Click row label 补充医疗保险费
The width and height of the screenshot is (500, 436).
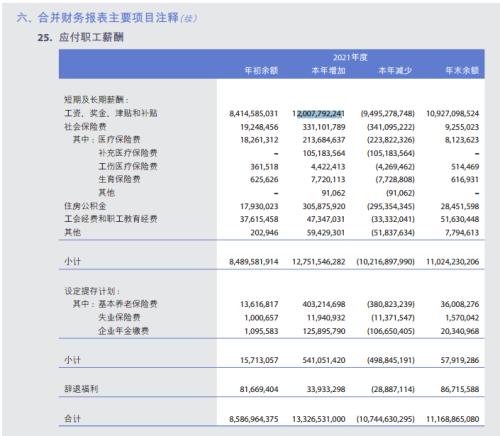point(128,153)
